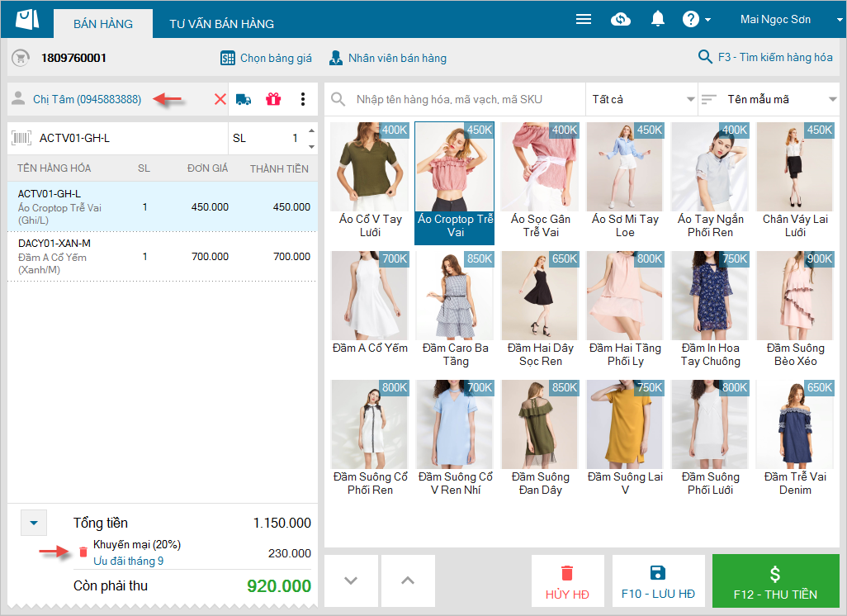
Task: Click the Hủy HĐ cancel invoice button
Action: point(566,581)
